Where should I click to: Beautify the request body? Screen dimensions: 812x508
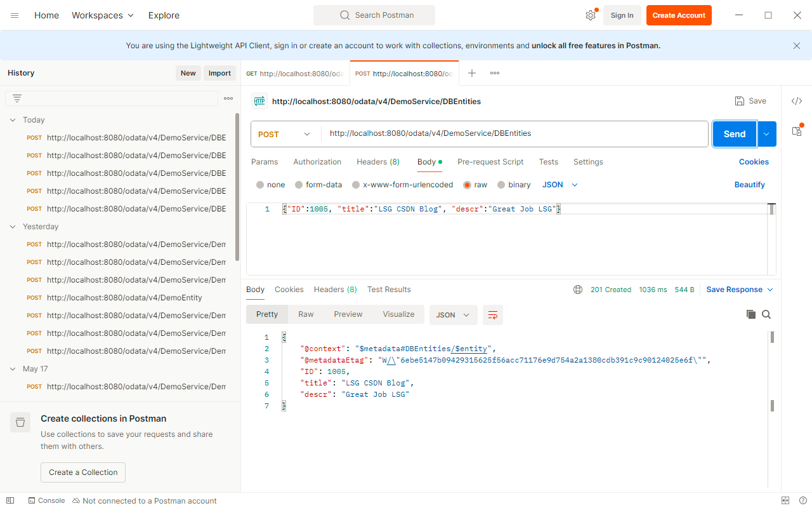[750, 185]
